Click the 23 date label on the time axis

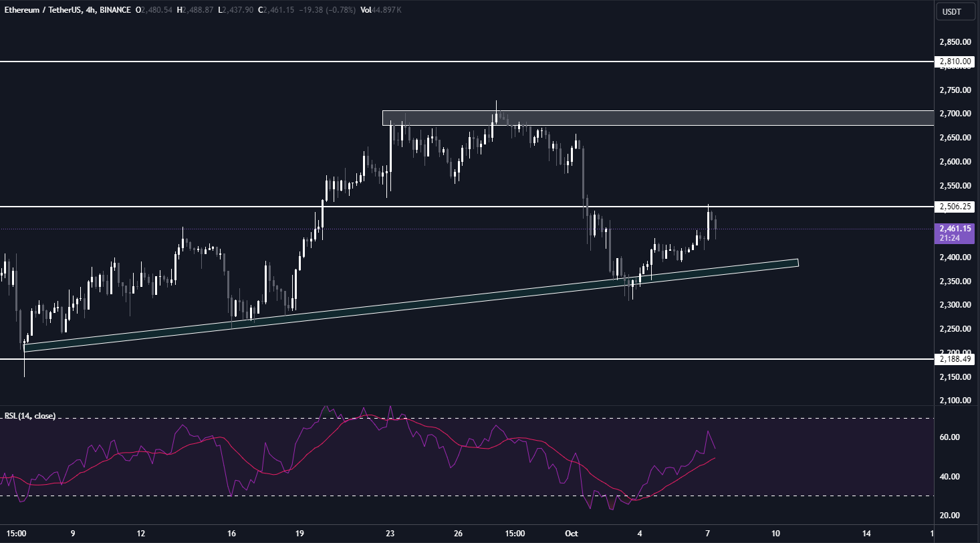tap(390, 534)
